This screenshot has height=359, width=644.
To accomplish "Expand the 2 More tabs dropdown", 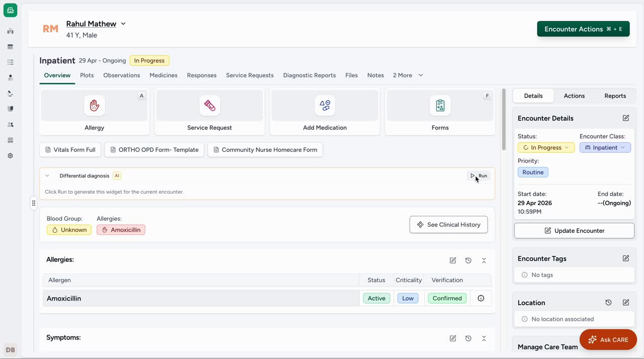I will tap(408, 75).
